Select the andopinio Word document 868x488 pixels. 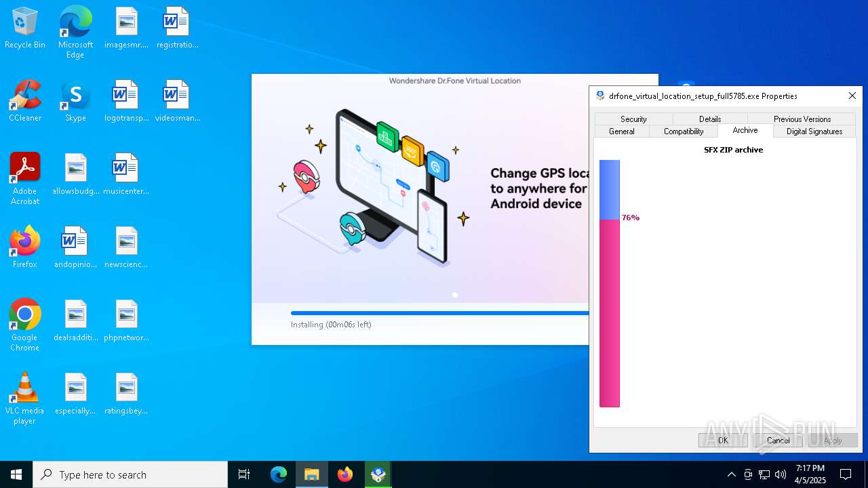[x=75, y=248]
